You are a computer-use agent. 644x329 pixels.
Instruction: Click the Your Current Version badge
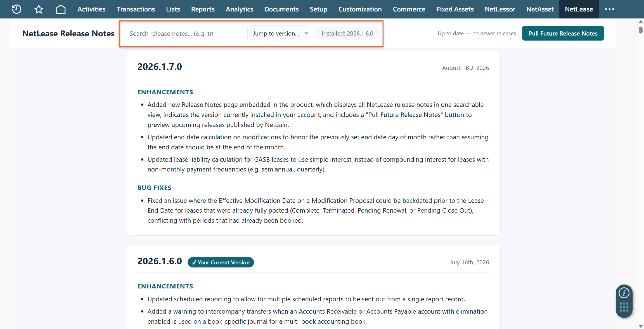point(221,262)
